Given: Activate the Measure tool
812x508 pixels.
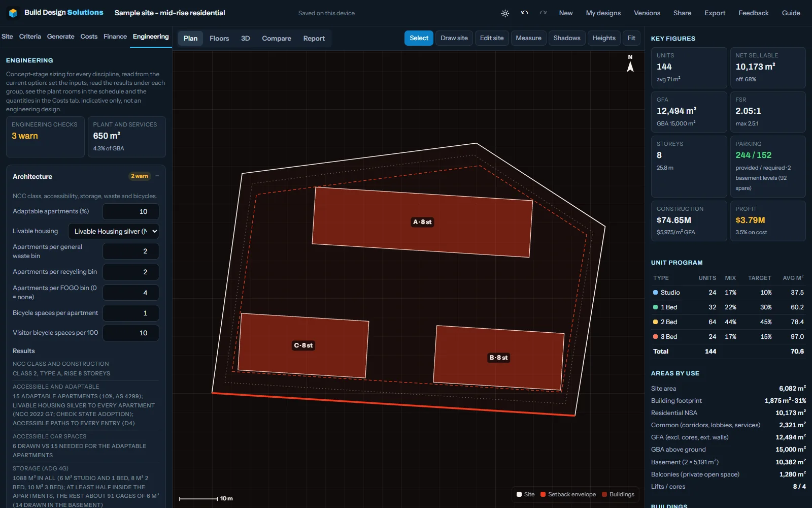Looking at the screenshot, I should [528, 38].
